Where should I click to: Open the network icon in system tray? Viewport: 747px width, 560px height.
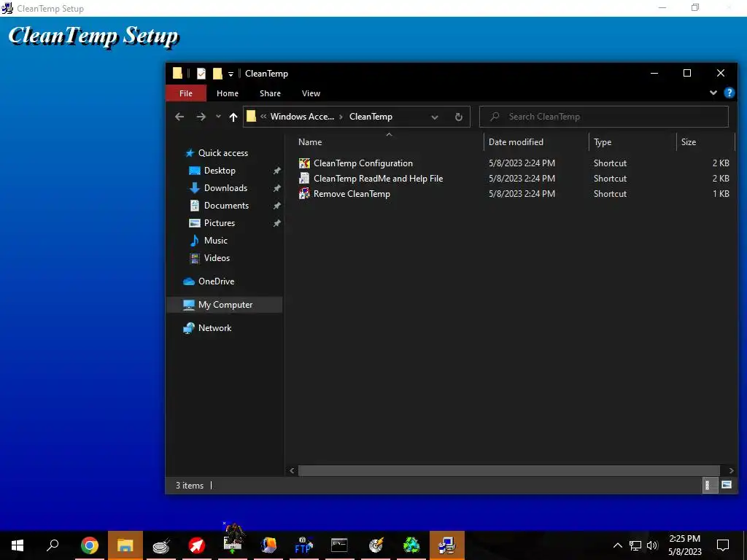pos(635,545)
